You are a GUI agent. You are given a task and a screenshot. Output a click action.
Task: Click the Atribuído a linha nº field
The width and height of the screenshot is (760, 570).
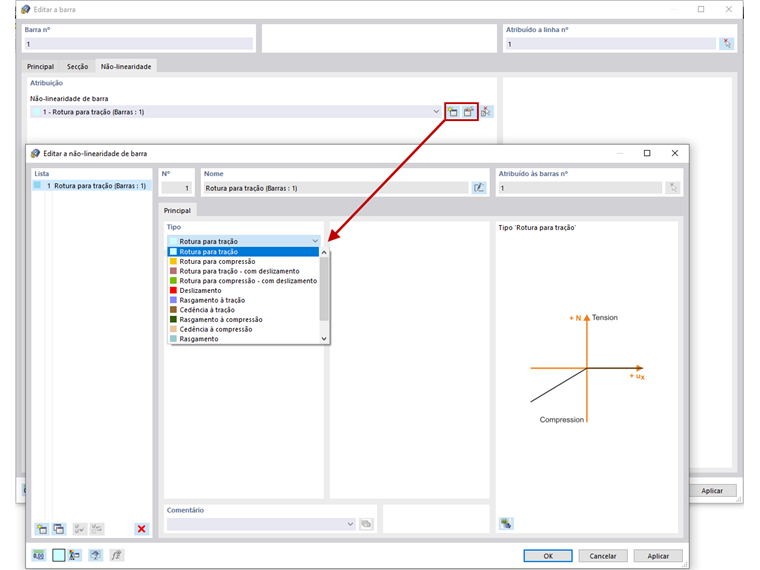point(611,44)
